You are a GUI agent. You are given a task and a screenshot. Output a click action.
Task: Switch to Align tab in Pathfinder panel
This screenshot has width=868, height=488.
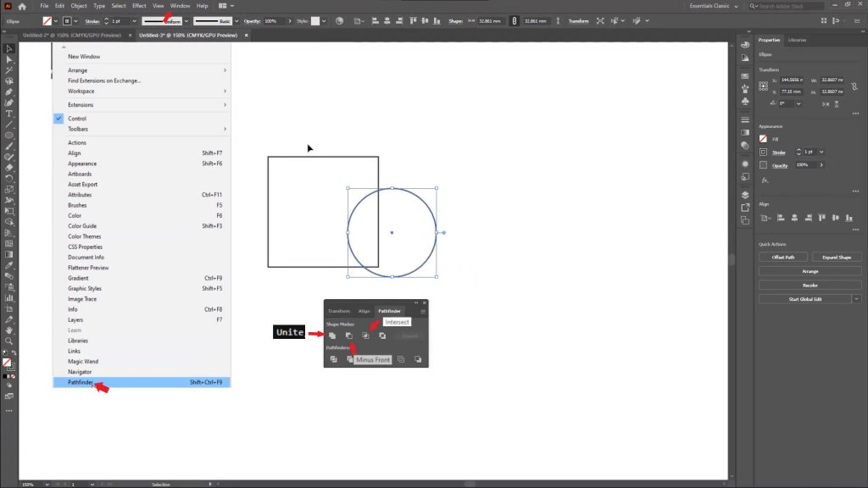pos(364,311)
